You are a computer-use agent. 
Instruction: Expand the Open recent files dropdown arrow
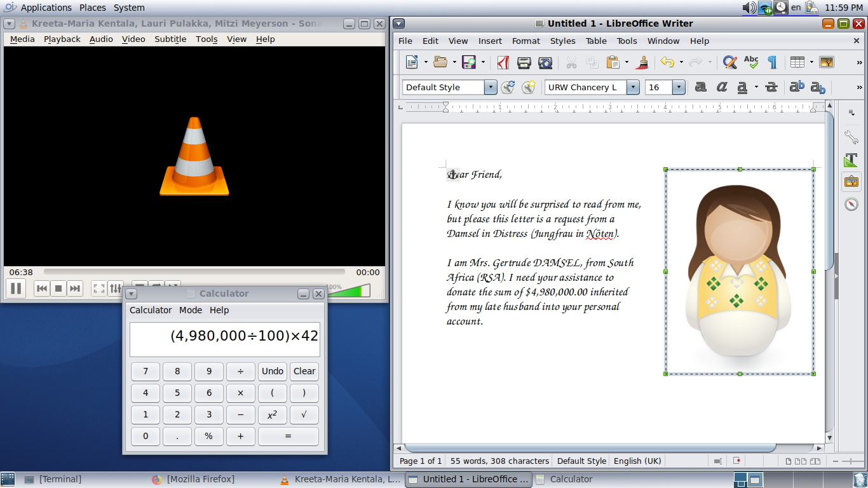(454, 62)
